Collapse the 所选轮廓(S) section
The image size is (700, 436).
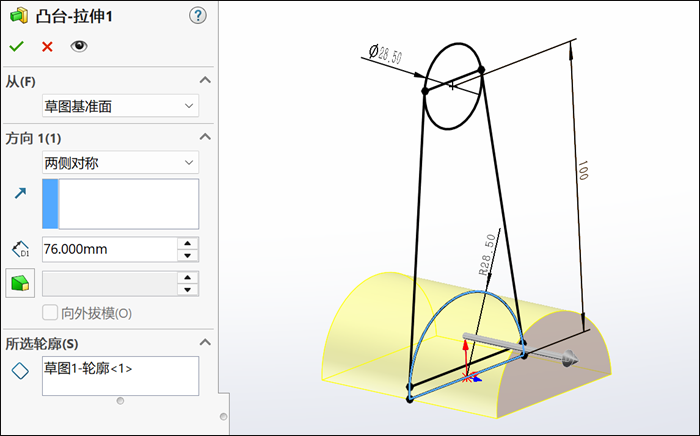(205, 342)
